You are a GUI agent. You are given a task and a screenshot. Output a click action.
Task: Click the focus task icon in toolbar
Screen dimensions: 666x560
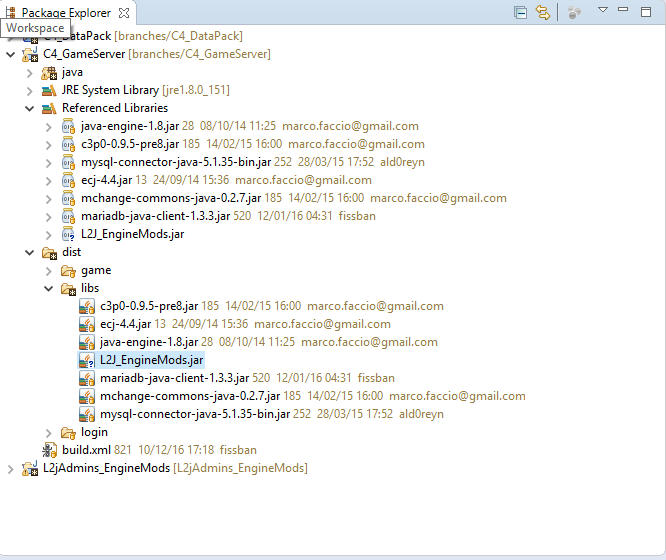[x=574, y=13]
